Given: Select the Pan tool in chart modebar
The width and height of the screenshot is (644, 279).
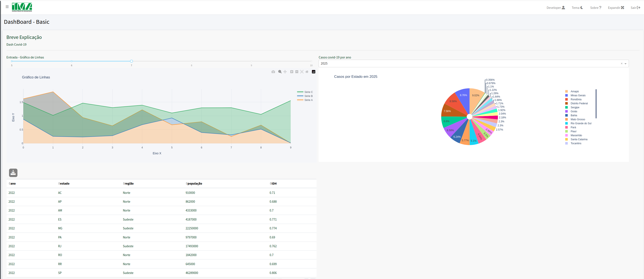Looking at the screenshot, I should tap(285, 72).
